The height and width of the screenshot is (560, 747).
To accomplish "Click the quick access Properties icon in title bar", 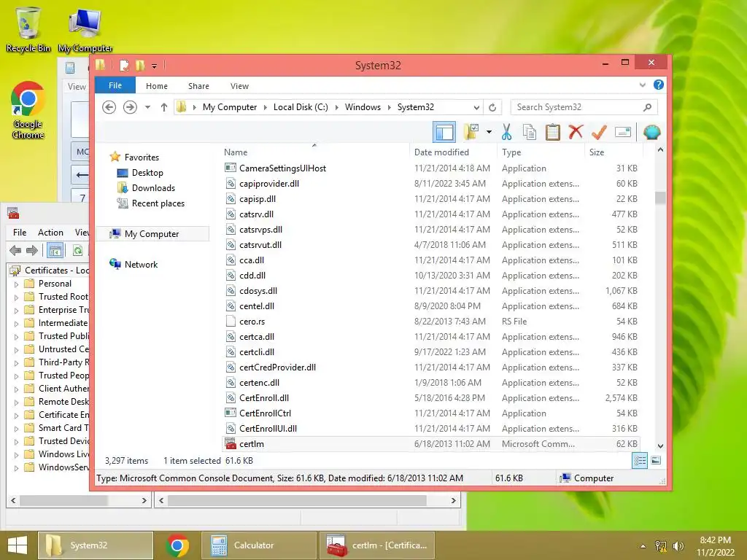I will tap(124, 65).
